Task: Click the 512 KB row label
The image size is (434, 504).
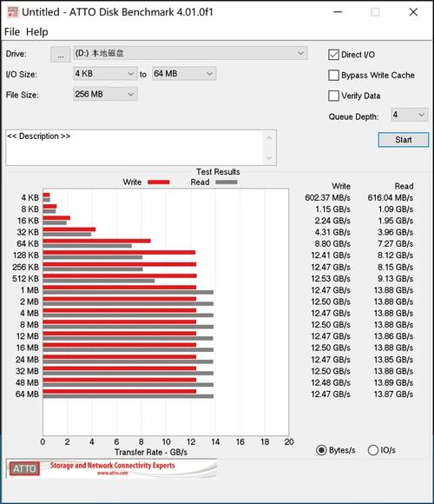Action: click(x=25, y=279)
